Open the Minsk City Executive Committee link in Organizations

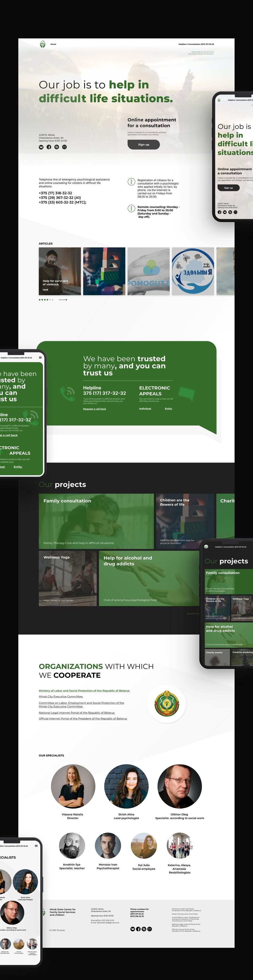[x=61, y=697]
